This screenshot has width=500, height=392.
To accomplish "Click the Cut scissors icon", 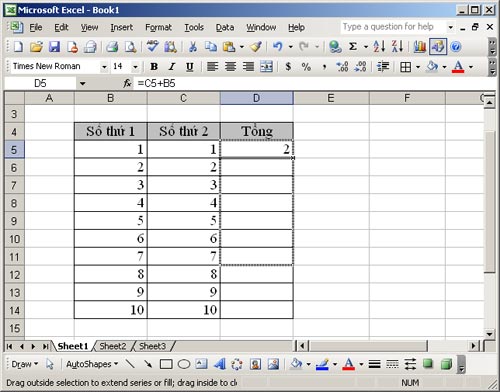I will [192, 47].
